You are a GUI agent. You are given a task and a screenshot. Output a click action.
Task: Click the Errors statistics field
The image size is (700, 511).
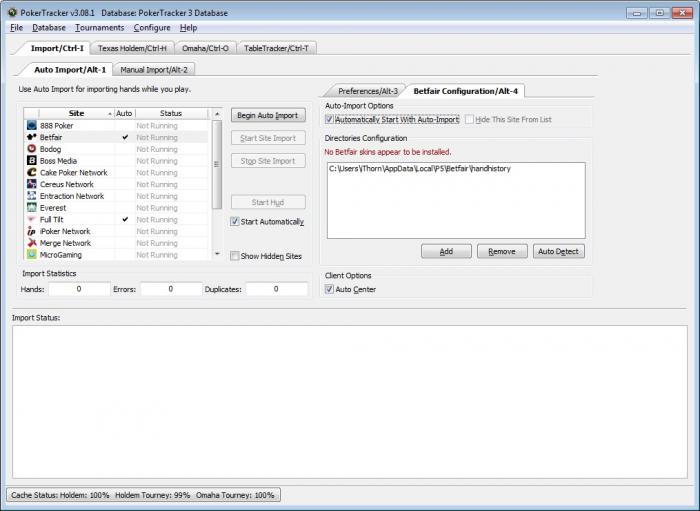171,289
